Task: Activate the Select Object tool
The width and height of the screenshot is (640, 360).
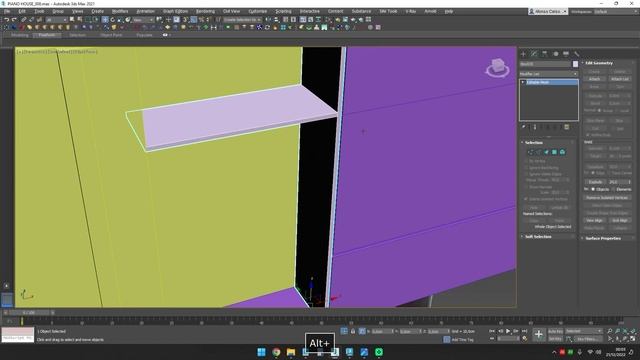Action: [x=72, y=19]
